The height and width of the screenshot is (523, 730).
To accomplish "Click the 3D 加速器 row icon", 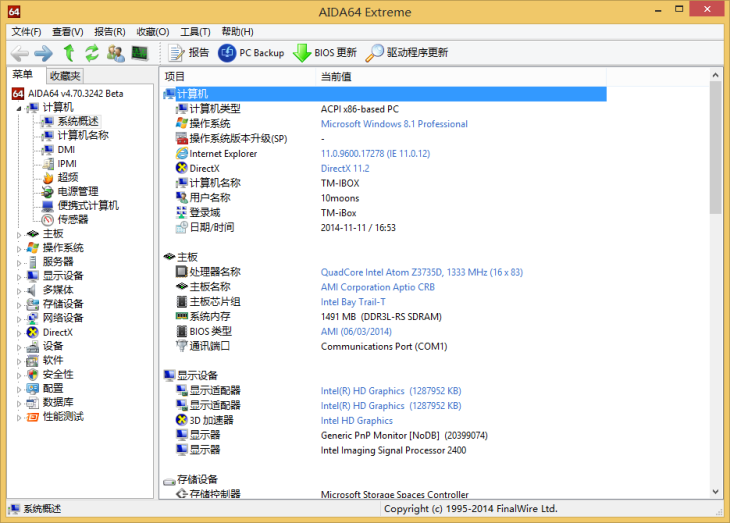I will click(182, 420).
